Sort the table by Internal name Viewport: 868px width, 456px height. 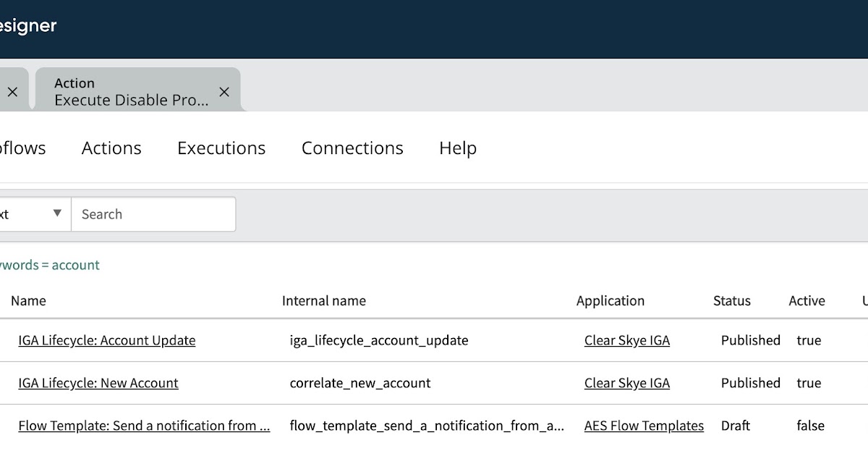pos(324,300)
